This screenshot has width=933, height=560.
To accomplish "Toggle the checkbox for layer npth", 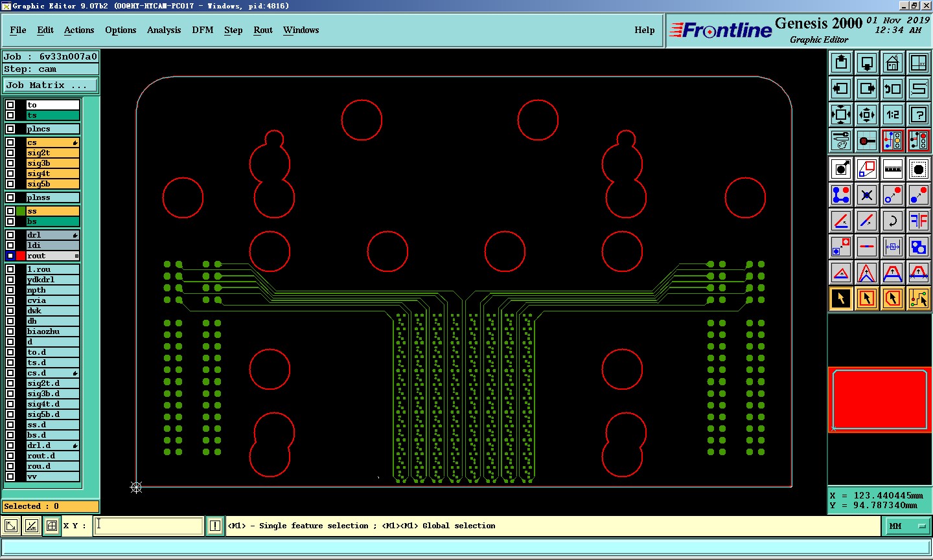I will pos(10,290).
